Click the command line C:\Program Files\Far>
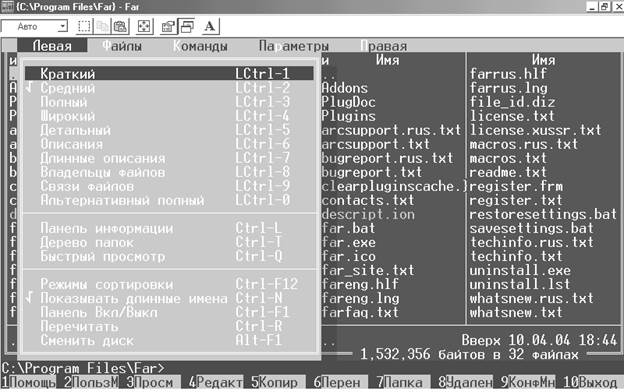Screen dimensions: 624x392 (82, 368)
